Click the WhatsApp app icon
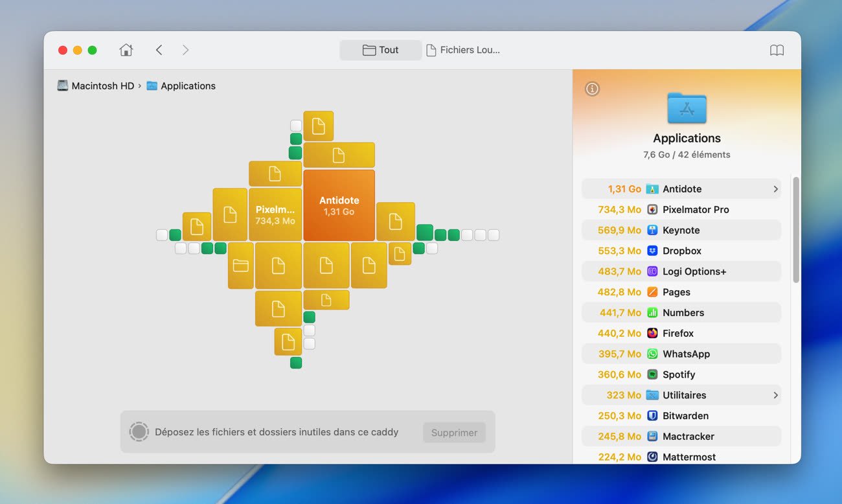The height and width of the screenshot is (504, 842). pos(652,354)
